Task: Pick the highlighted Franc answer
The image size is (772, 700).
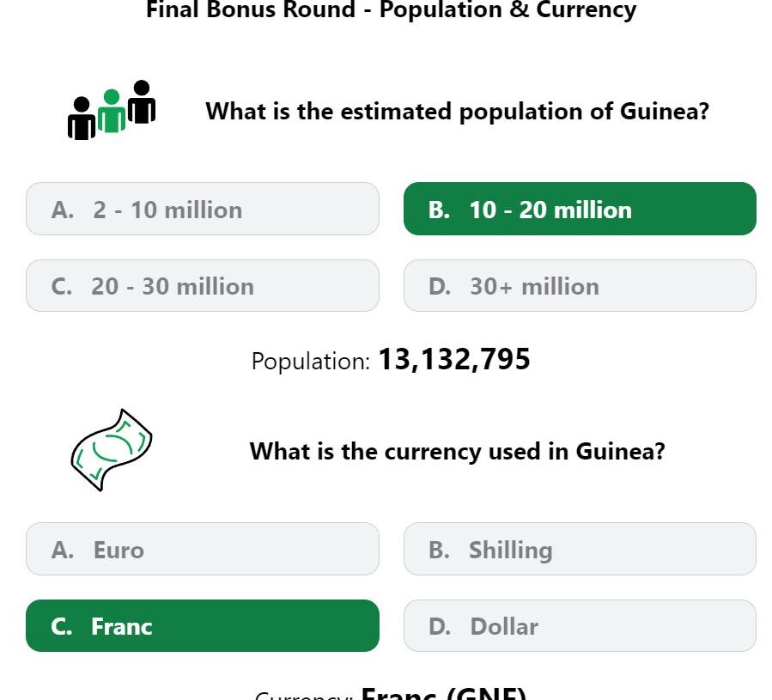Action: pyautogui.click(x=203, y=625)
